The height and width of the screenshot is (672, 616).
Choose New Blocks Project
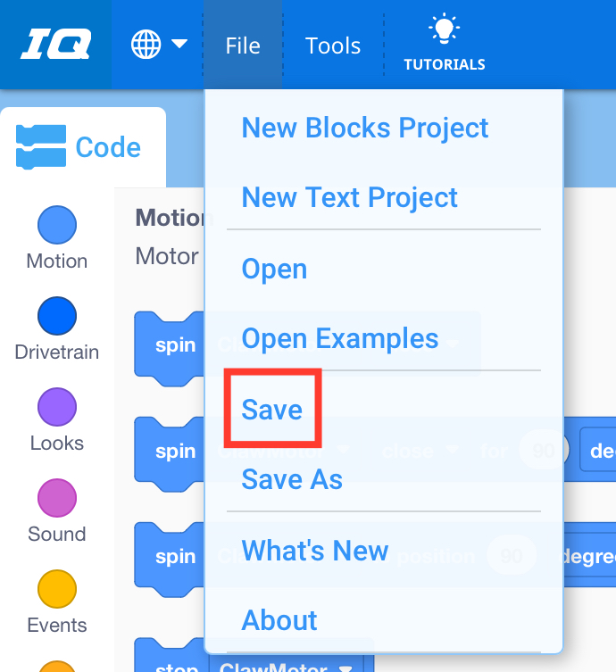click(365, 128)
